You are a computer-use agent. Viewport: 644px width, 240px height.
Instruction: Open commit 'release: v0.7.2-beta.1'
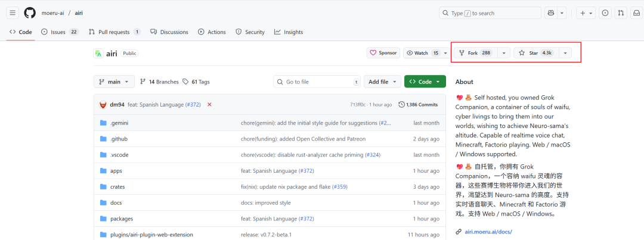pos(266,235)
